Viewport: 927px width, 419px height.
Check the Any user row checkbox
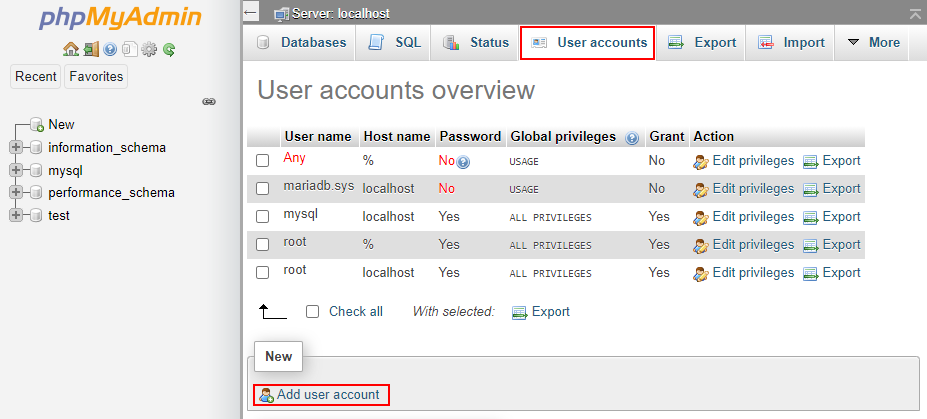tap(262, 161)
